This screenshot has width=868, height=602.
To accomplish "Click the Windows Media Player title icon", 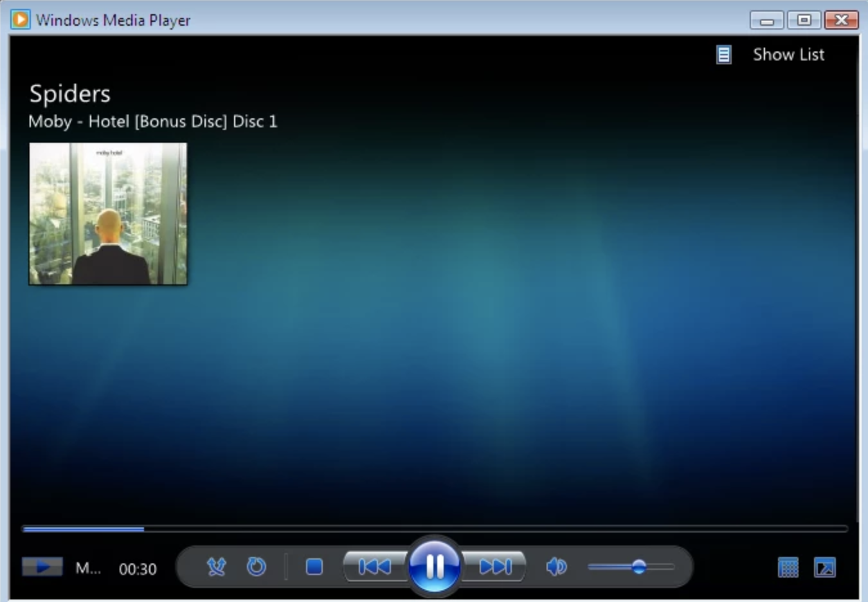I will (20, 19).
